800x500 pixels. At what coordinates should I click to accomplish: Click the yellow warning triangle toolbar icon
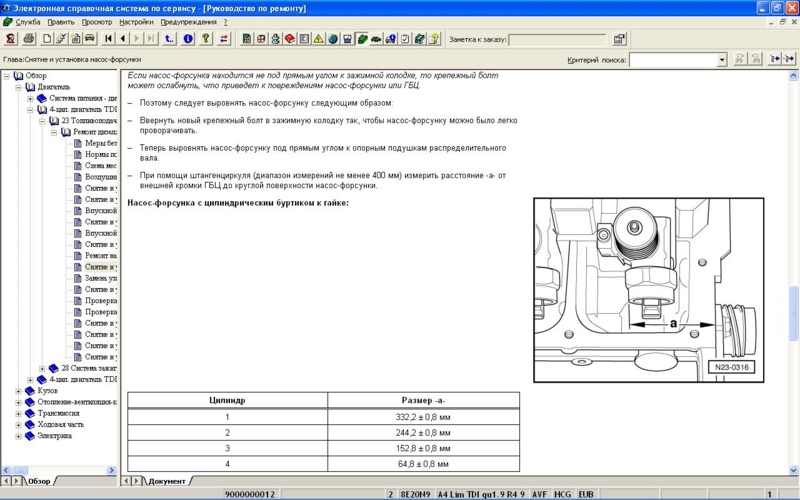tap(318, 39)
